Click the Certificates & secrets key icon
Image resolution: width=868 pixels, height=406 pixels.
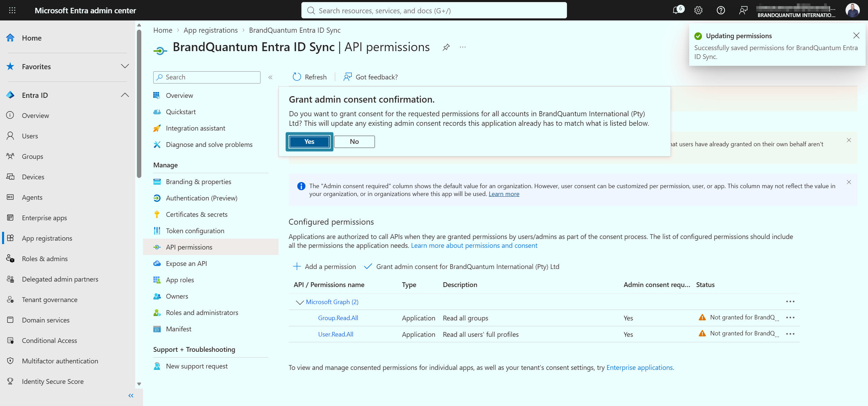pos(157,214)
